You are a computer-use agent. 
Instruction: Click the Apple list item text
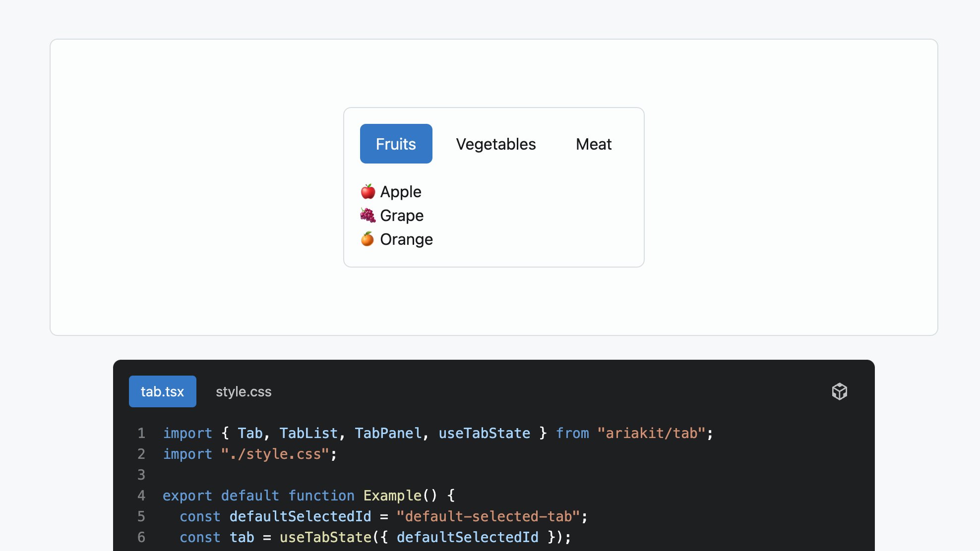[x=401, y=192]
